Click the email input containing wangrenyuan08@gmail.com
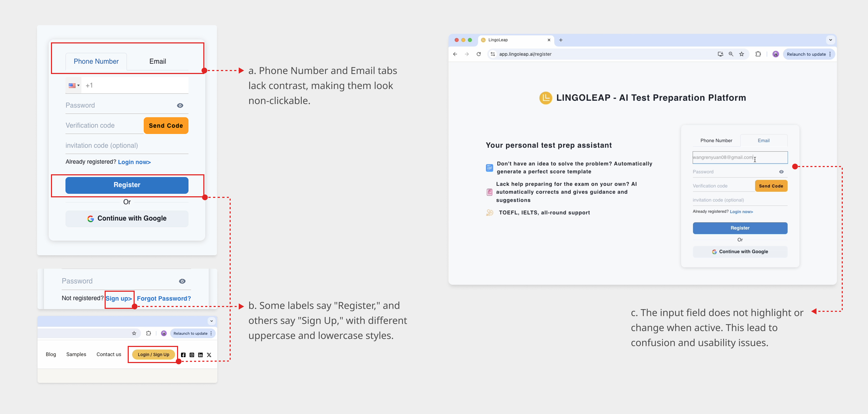The height and width of the screenshot is (414, 868). pos(740,157)
